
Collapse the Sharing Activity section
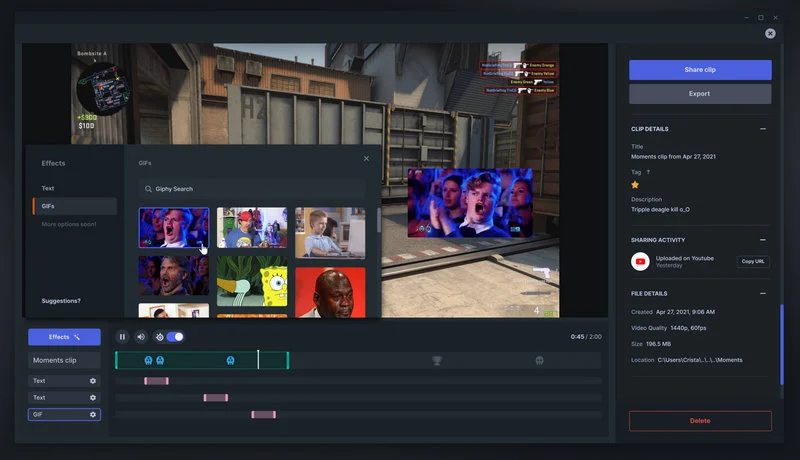click(x=763, y=240)
